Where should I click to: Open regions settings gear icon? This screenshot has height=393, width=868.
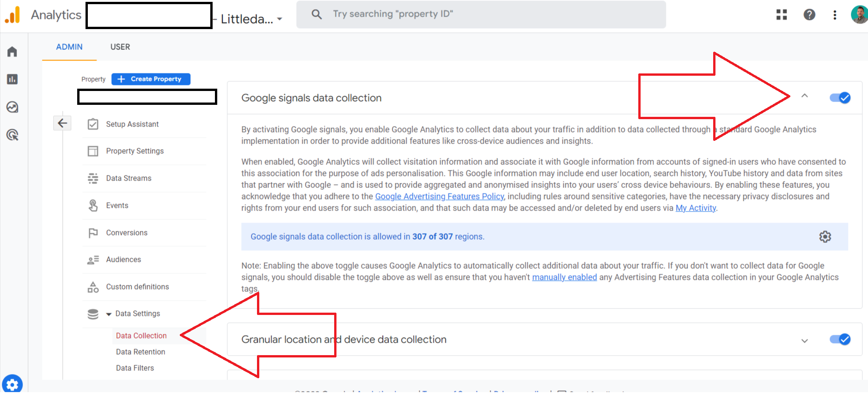[825, 237]
